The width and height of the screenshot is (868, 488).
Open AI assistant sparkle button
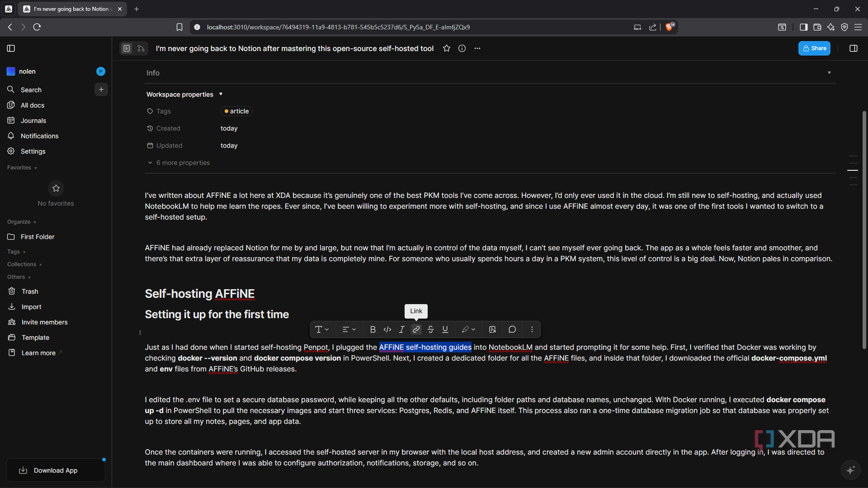tap(851, 470)
